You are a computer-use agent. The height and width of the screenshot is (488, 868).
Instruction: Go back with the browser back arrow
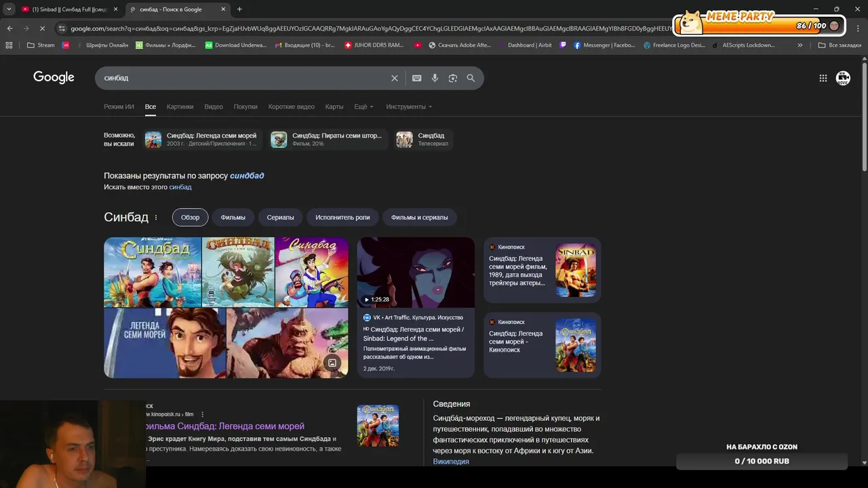9,28
